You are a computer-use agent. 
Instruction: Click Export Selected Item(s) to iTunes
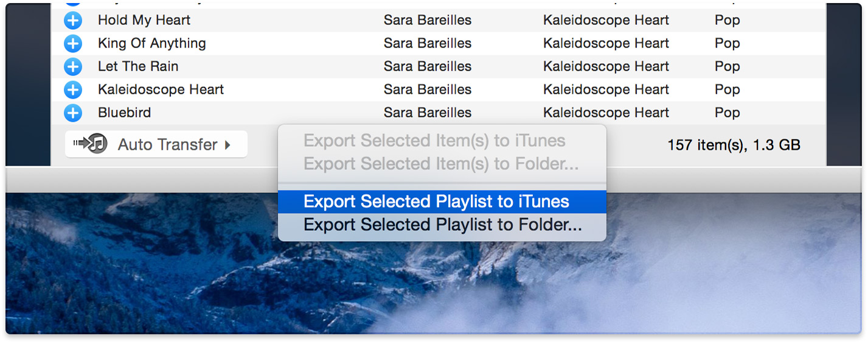pos(434,141)
